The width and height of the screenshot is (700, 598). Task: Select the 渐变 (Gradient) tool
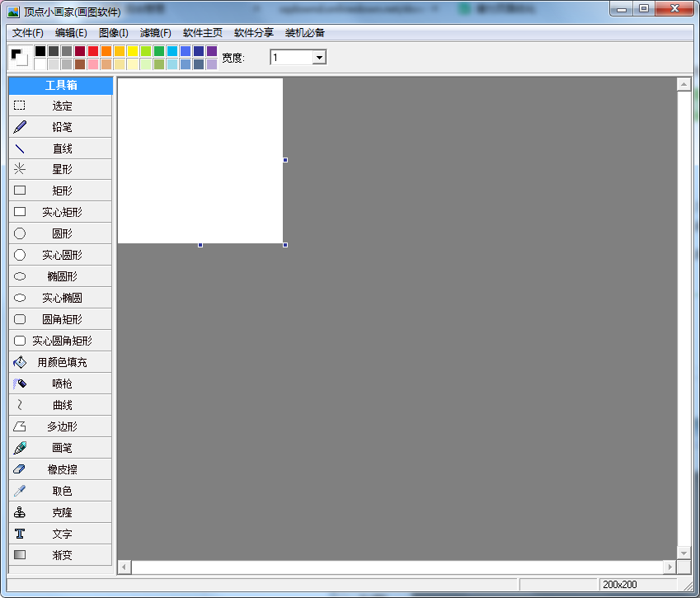coord(59,555)
